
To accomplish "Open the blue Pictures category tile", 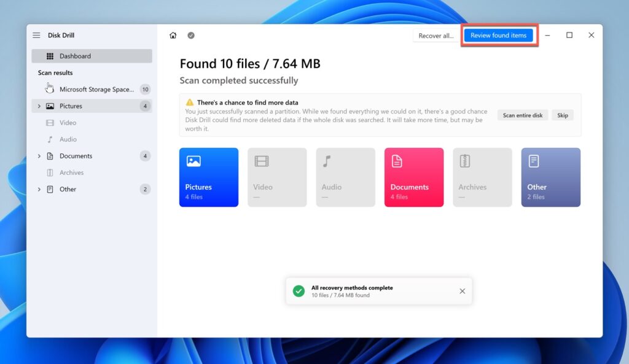I will pyautogui.click(x=209, y=177).
